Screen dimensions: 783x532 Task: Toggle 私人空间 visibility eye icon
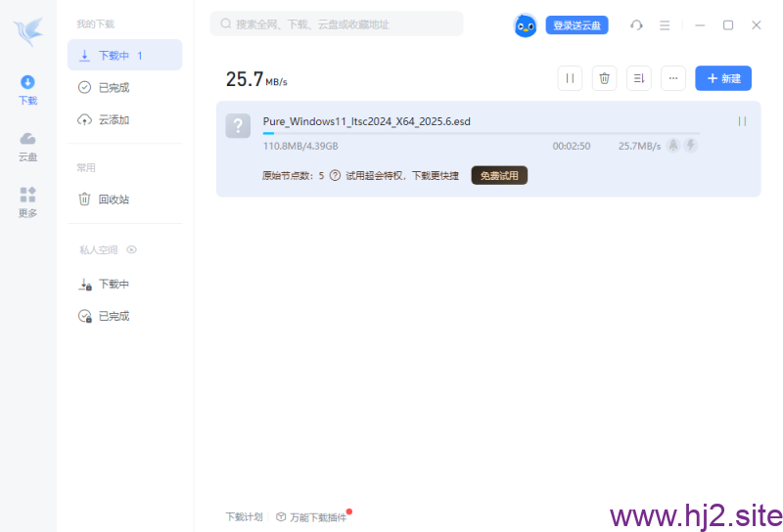[132, 249]
